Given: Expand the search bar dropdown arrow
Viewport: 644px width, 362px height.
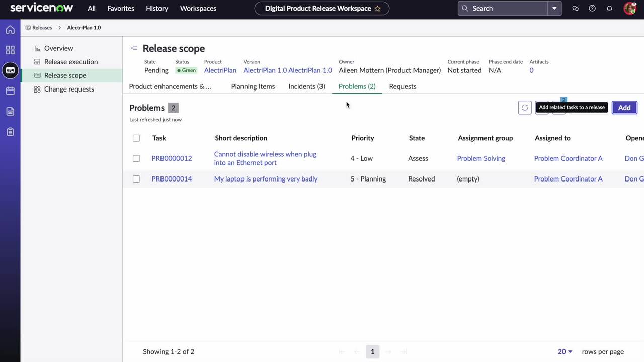Looking at the screenshot, I should [554, 8].
